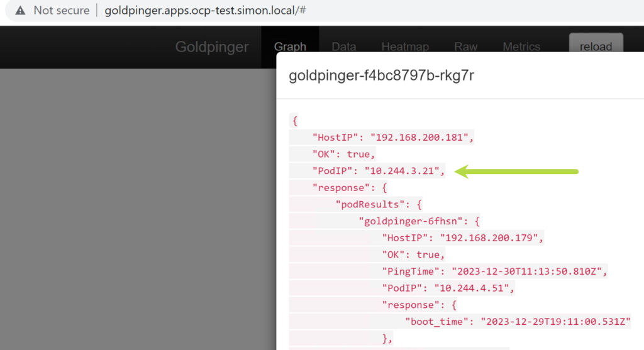The image size is (644, 350).
Task: Click the "goldpinger-6fhsn" key line
Action: pos(419,222)
